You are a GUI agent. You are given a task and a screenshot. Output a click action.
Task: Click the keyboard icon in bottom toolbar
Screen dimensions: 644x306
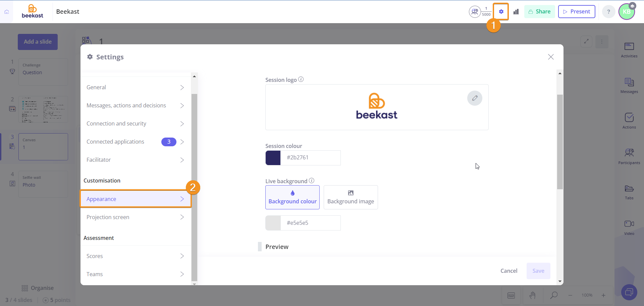511,295
